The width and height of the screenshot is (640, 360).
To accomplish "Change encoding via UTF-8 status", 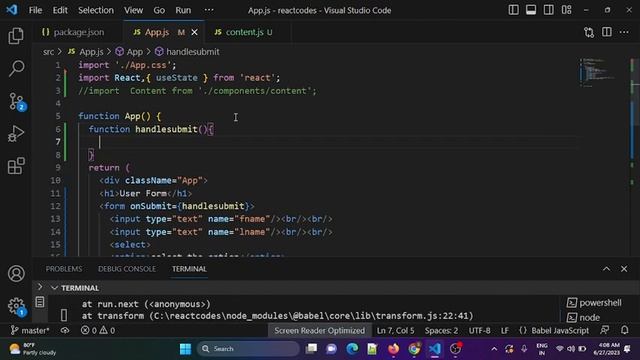I will [480, 330].
